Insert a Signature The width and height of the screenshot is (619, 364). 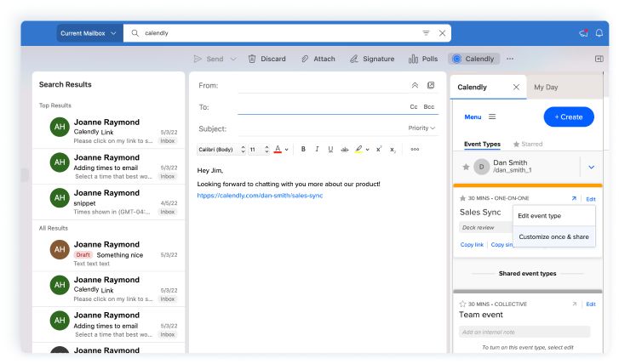[372, 59]
